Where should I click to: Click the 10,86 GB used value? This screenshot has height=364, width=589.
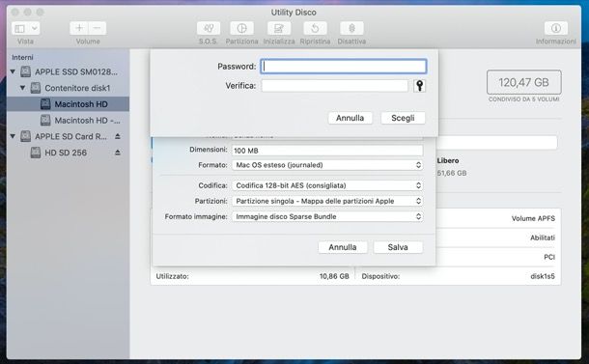pyautogui.click(x=334, y=276)
